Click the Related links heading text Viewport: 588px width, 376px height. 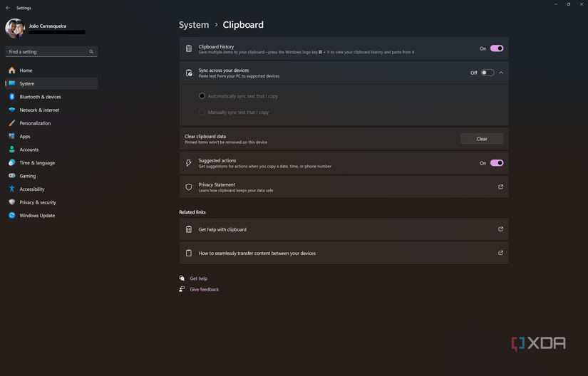point(192,212)
